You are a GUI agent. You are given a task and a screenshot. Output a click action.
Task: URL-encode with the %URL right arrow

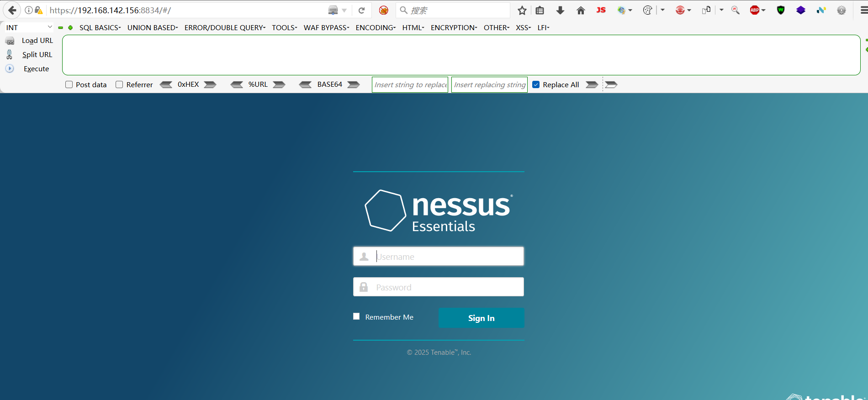coord(279,84)
